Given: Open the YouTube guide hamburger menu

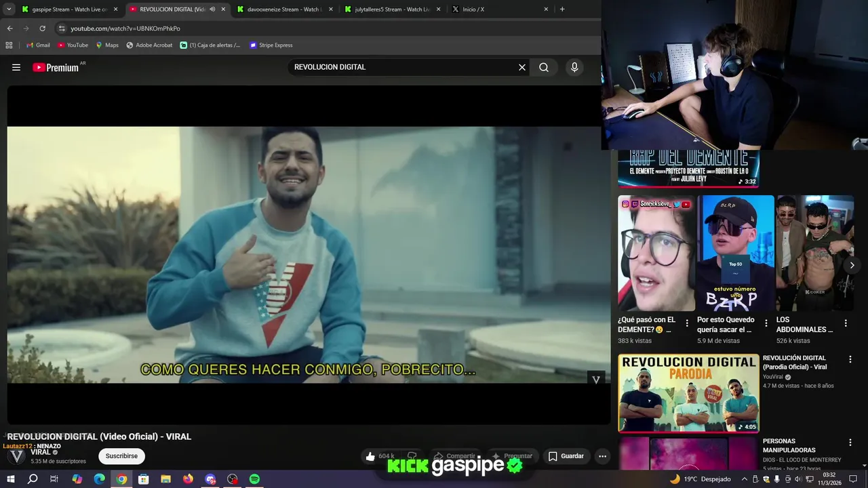Looking at the screenshot, I should pos(16,67).
